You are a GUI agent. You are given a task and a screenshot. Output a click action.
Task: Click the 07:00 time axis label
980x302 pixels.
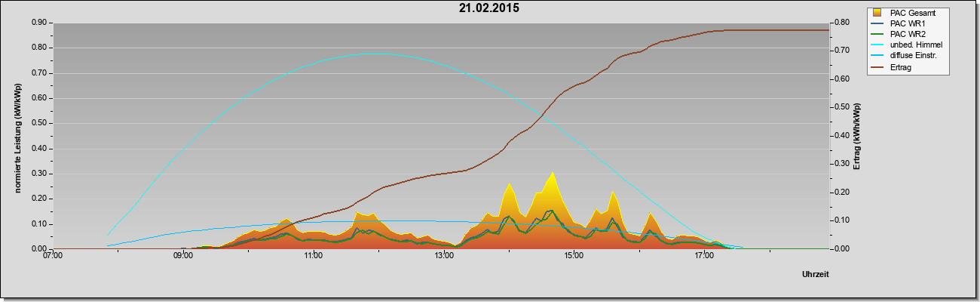pos(54,257)
